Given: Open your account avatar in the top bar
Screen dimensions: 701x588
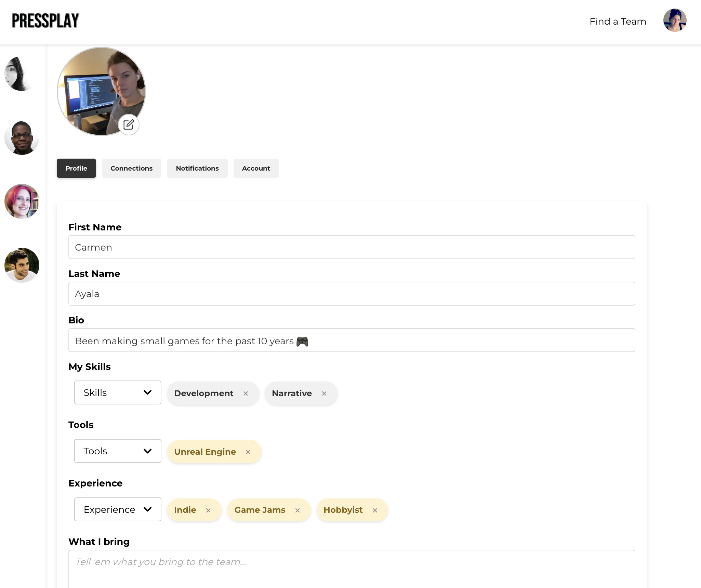Looking at the screenshot, I should point(675,21).
